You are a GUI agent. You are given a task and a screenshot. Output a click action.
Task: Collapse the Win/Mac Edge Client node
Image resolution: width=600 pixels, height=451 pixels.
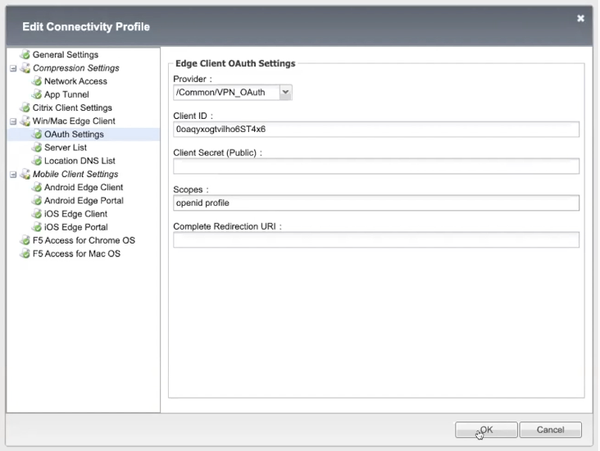[x=12, y=121]
